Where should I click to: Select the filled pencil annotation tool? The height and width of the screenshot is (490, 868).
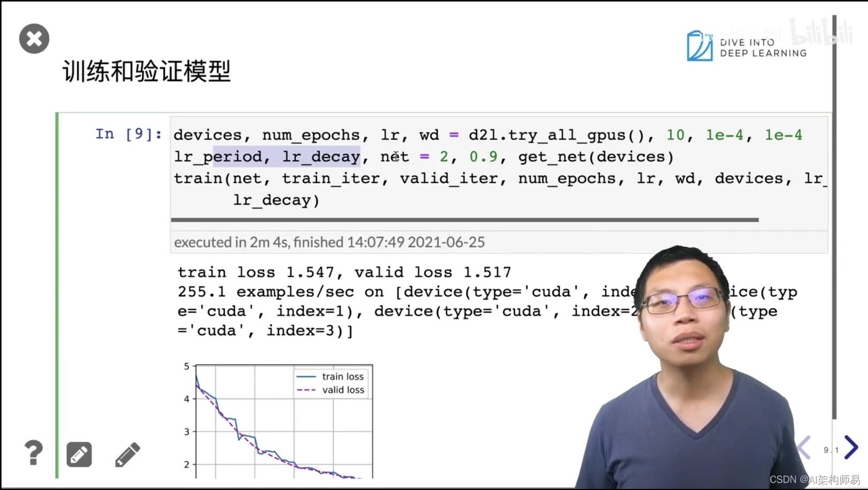(x=78, y=454)
